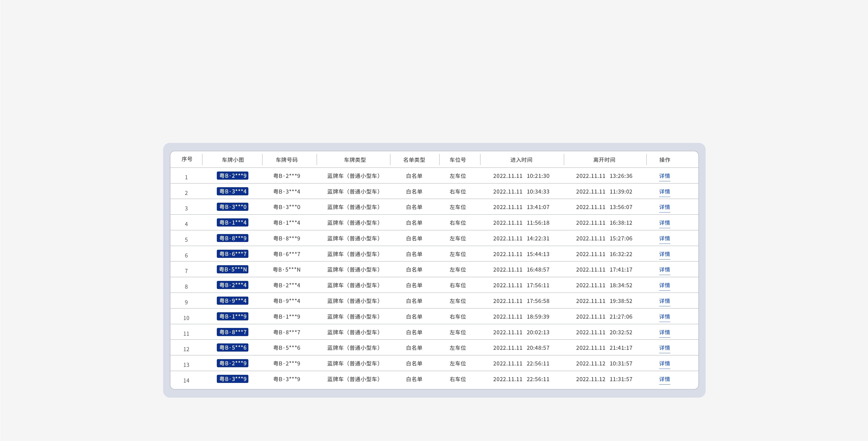
Task: Click the 离开时间 column header
Action: [x=604, y=160]
